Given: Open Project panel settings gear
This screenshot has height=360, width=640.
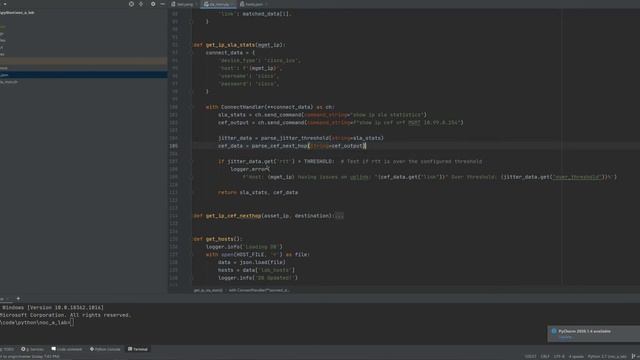Looking at the screenshot, I should (x=153, y=4).
